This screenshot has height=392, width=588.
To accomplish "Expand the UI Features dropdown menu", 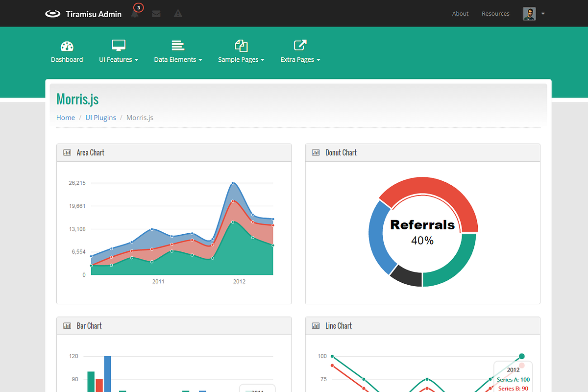I will [x=119, y=60].
